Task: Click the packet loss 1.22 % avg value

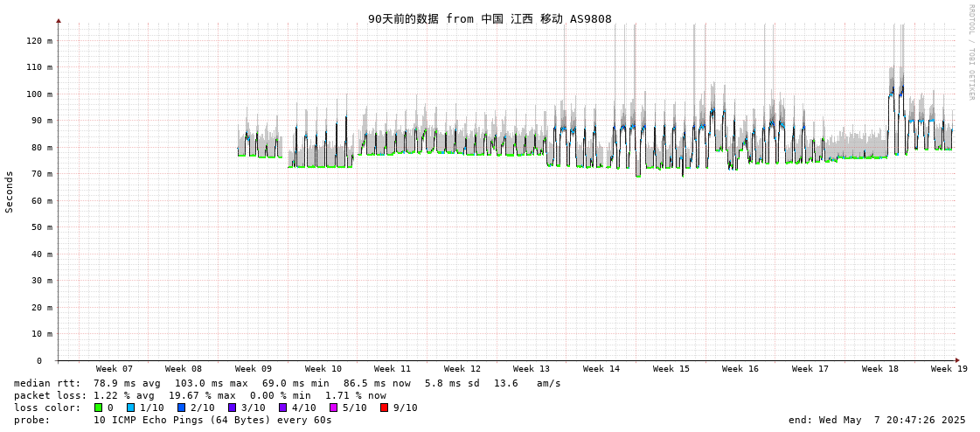Action: (126, 396)
